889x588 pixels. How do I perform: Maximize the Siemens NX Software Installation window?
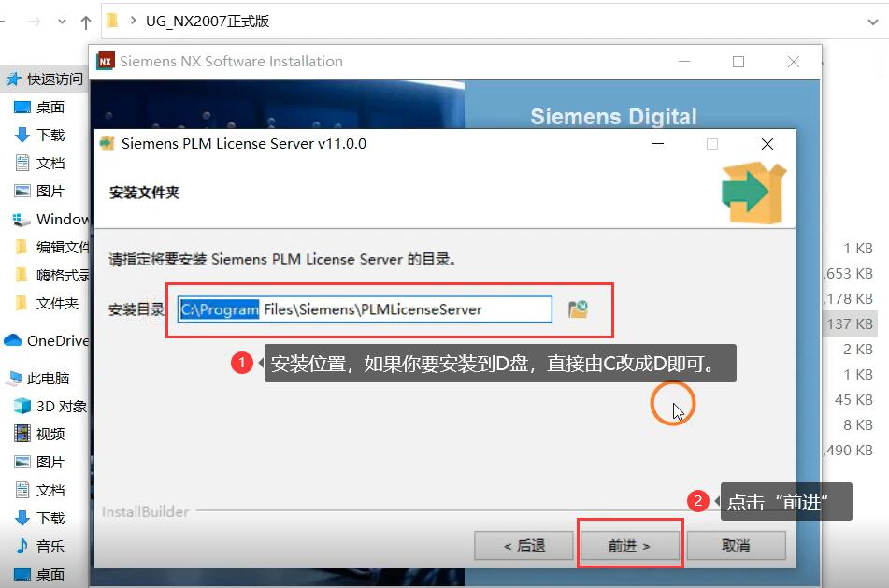pos(738,62)
